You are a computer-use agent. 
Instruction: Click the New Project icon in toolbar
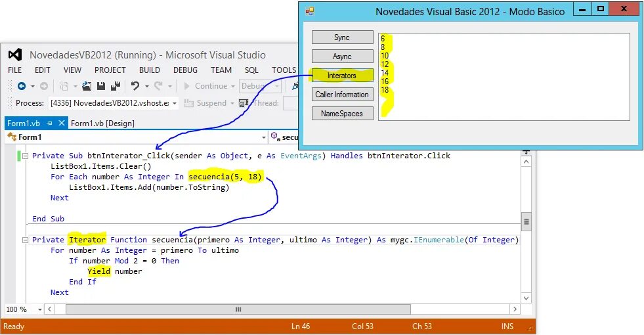click(64, 86)
